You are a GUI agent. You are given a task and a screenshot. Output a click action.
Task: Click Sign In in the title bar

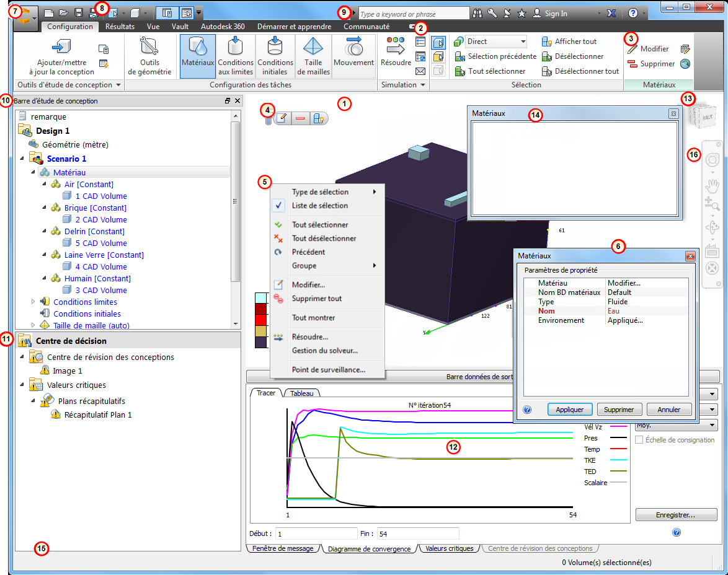click(550, 14)
